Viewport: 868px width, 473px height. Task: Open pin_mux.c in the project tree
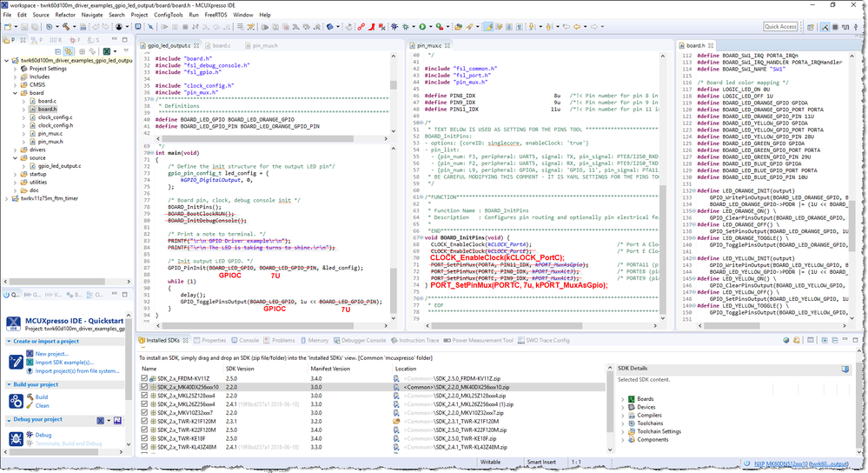[50, 133]
